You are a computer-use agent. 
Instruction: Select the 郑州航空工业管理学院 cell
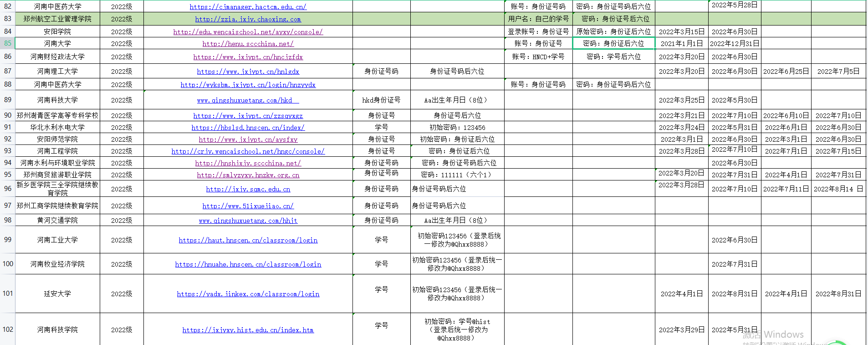point(57,19)
